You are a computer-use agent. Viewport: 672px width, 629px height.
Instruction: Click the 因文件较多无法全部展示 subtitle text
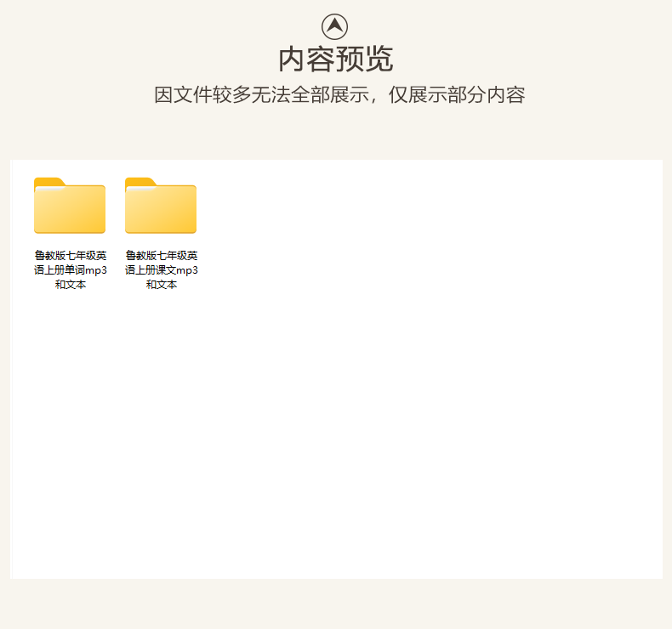pyautogui.click(x=262, y=94)
